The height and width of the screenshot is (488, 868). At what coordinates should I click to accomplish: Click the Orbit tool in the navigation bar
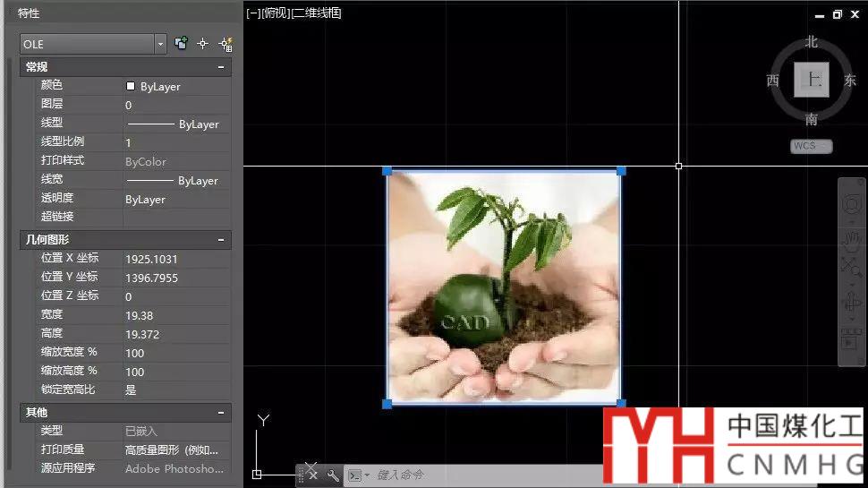point(850,303)
